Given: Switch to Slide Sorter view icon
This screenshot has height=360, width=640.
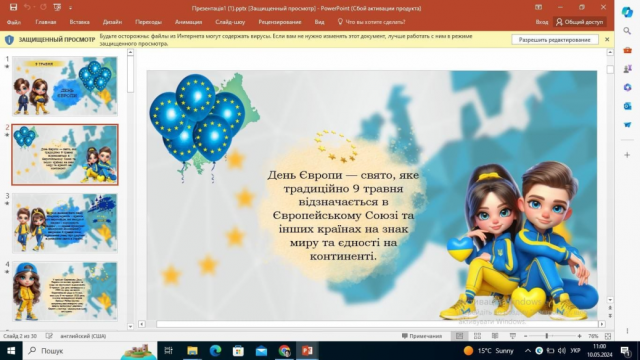Looking at the screenshot, I should point(477,336).
